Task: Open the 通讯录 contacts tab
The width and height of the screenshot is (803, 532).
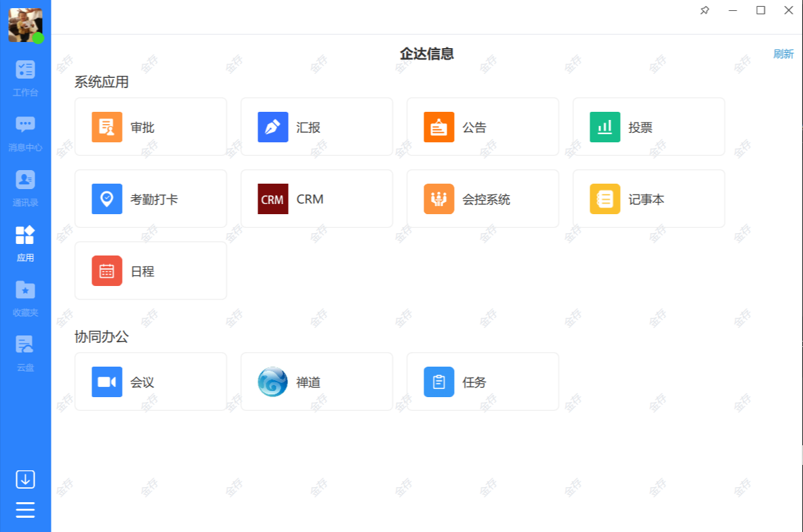Action: point(25,188)
